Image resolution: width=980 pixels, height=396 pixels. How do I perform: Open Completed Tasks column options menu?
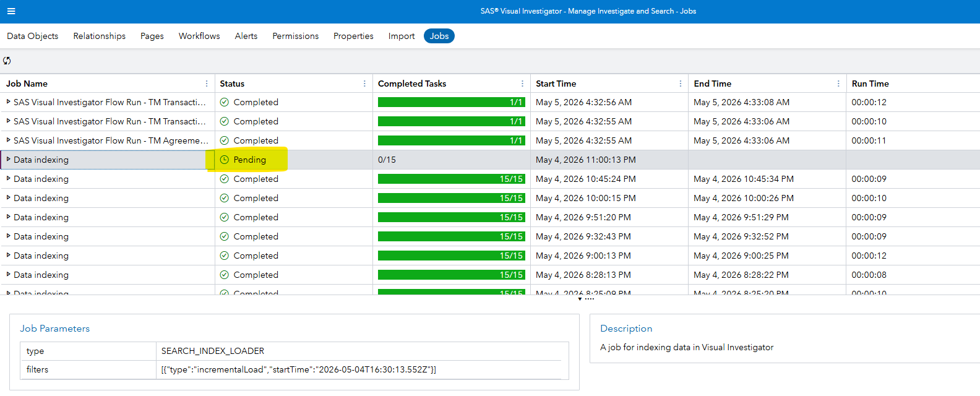coord(522,84)
